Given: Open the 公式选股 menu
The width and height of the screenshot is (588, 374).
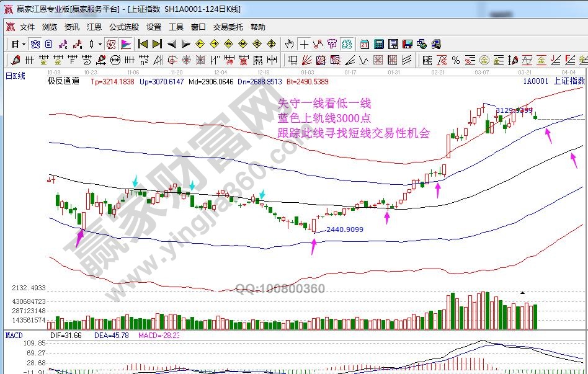Looking at the screenshot, I should coord(124,27).
